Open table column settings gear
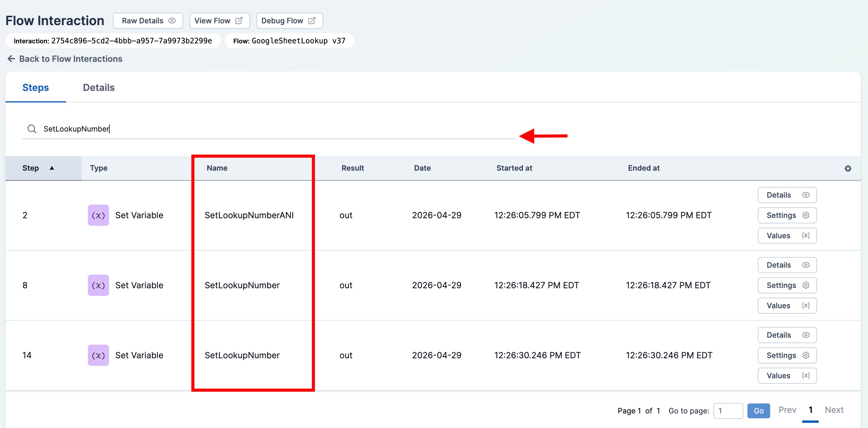Image resolution: width=868 pixels, height=428 pixels. tap(848, 169)
